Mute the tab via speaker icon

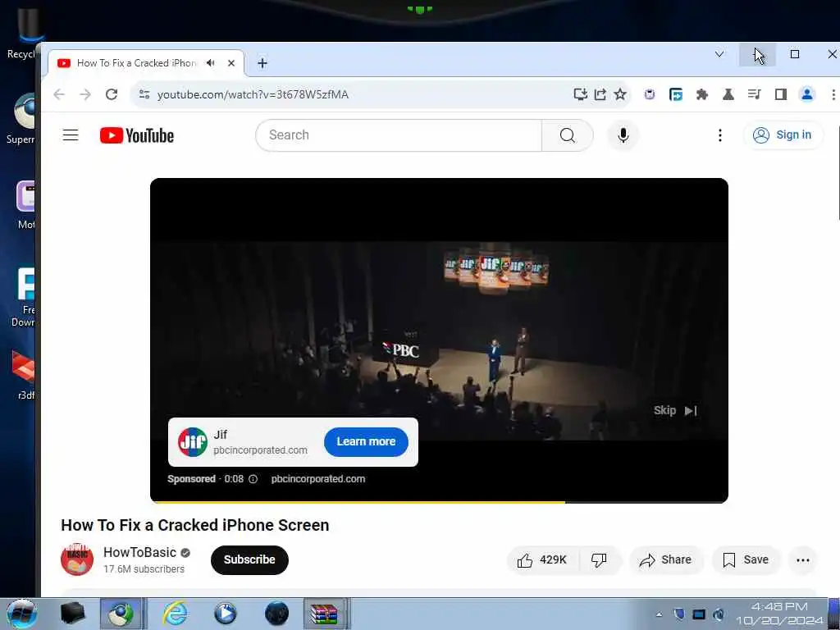click(x=211, y=63)
